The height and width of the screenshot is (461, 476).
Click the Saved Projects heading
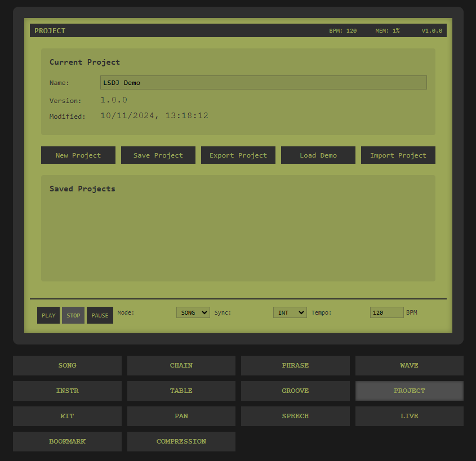pos(82,189)
